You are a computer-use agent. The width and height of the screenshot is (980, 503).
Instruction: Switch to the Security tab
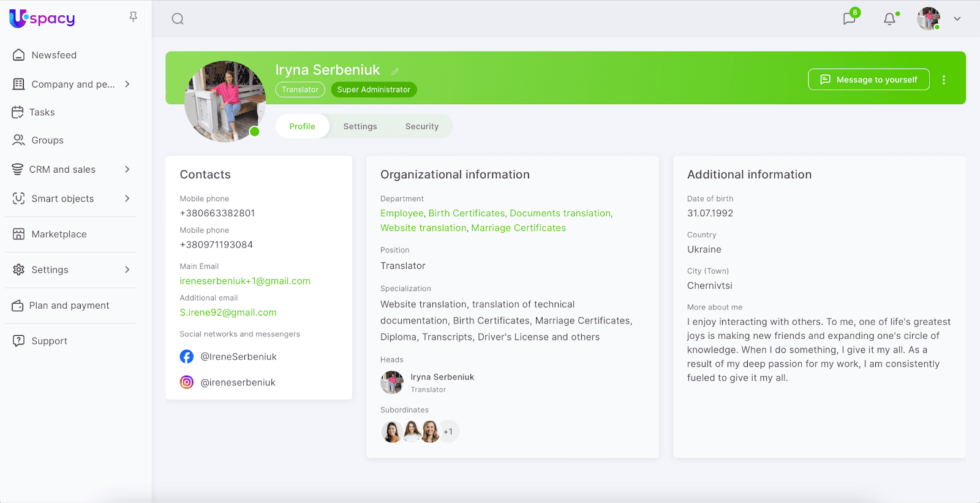point(422,126)
